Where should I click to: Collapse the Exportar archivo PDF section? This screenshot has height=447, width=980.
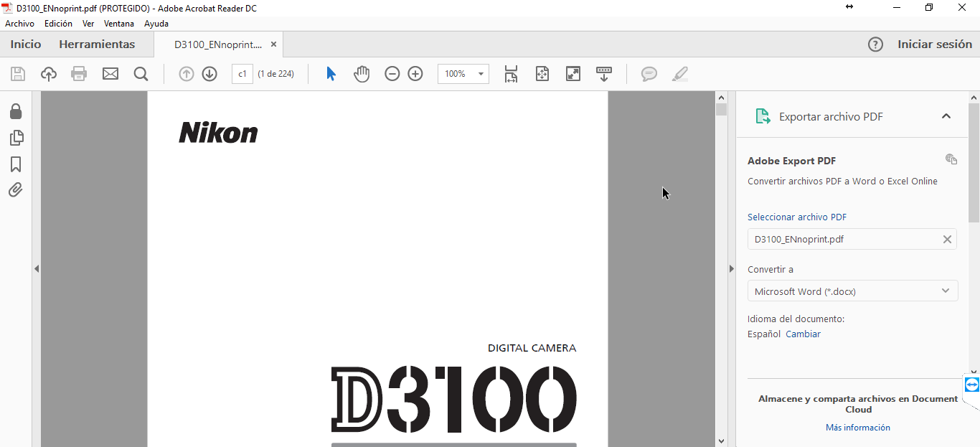946,116
